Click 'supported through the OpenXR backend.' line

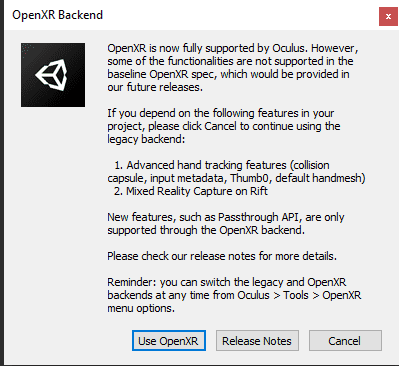tap(206, 230)
